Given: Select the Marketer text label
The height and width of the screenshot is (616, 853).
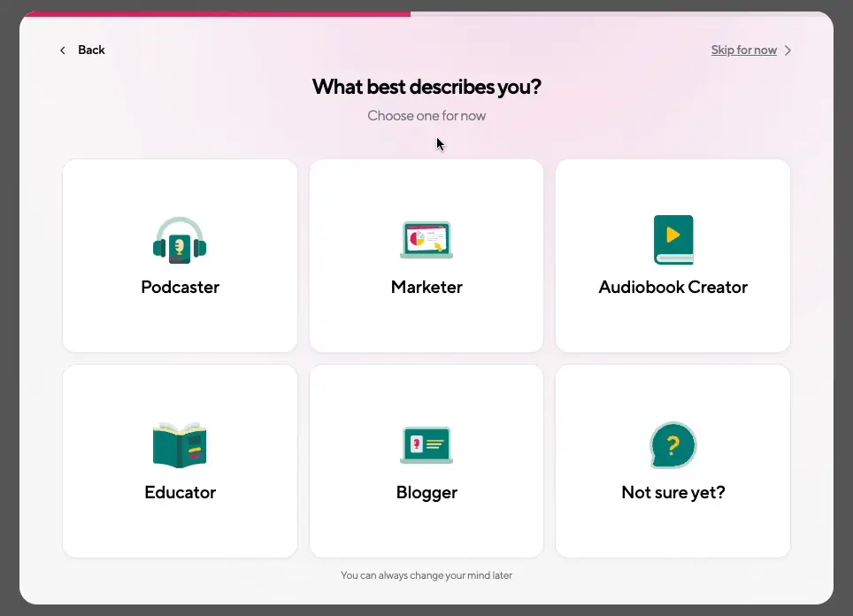Looking at the screenshot, I should pyautogui.click(x=426, y=287).
